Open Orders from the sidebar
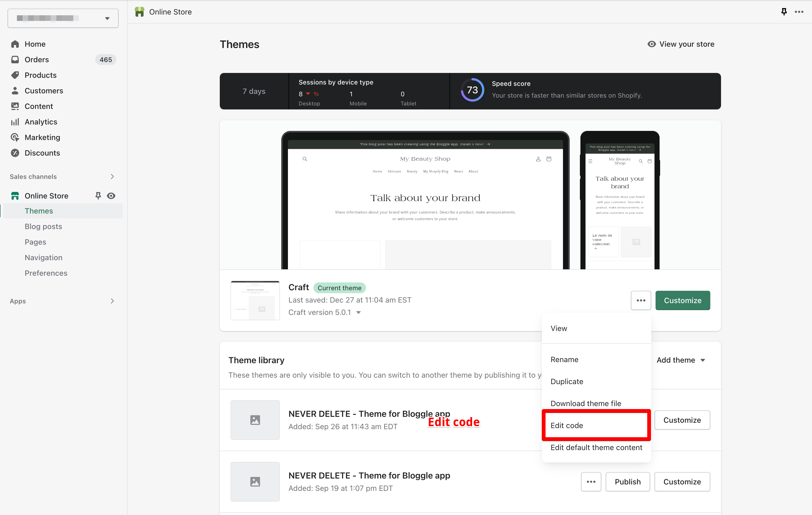The height and width of the screenshot is (515, 812). click(37, 59)
